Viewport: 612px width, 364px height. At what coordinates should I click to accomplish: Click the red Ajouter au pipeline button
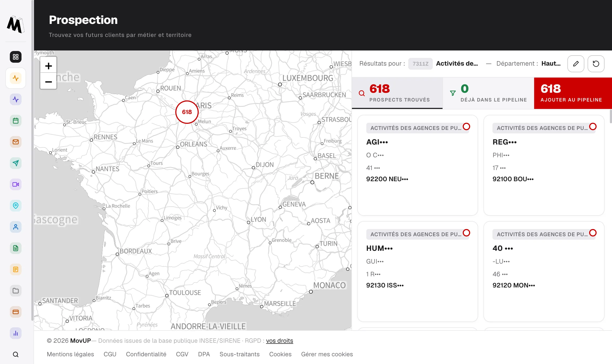[x=573, y=93]
